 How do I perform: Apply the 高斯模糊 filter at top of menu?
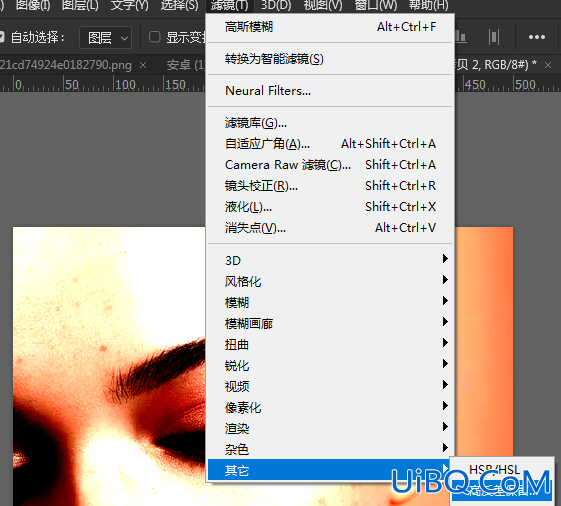pos(330,27)
